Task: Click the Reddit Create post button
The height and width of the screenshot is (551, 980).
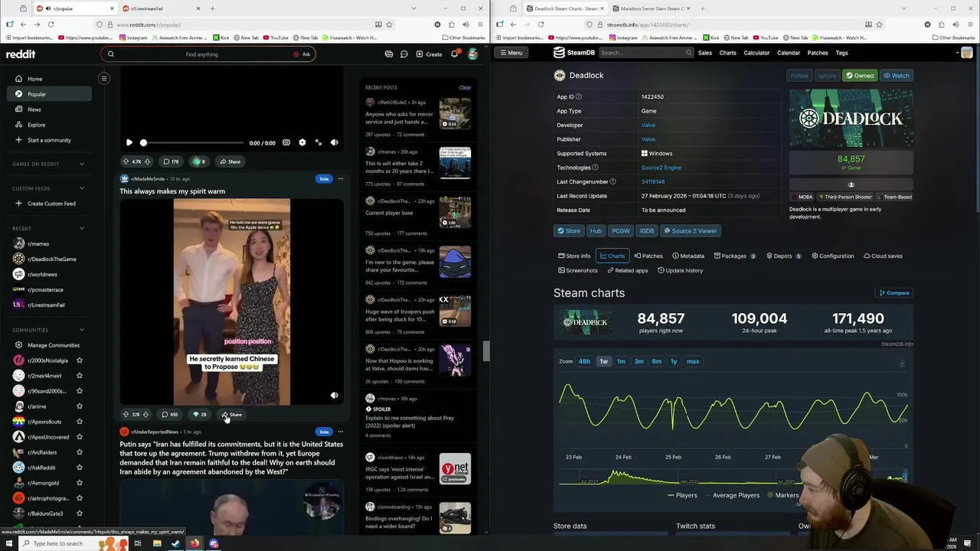Action: 429,54
